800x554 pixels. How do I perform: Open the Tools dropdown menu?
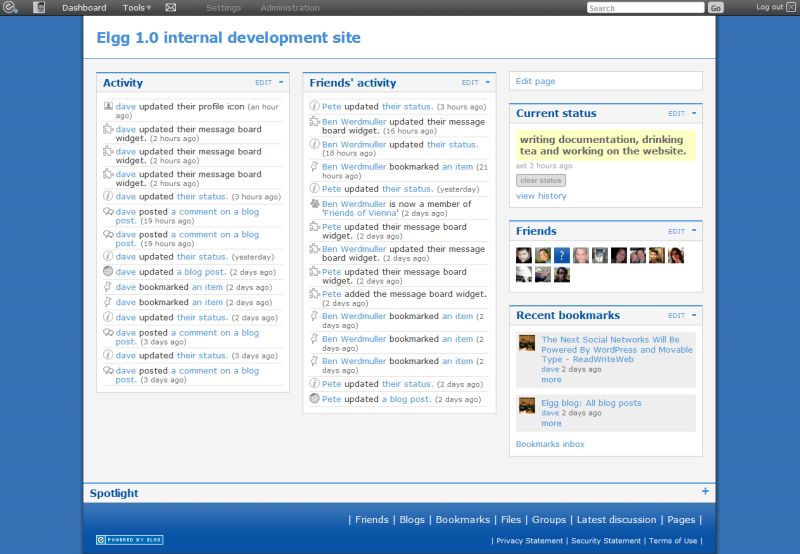pos(137,8)
